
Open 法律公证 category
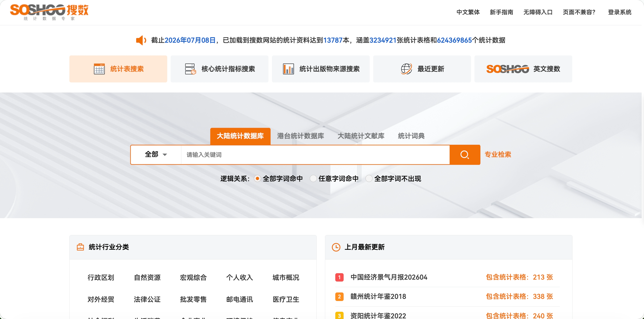[147, 299]
